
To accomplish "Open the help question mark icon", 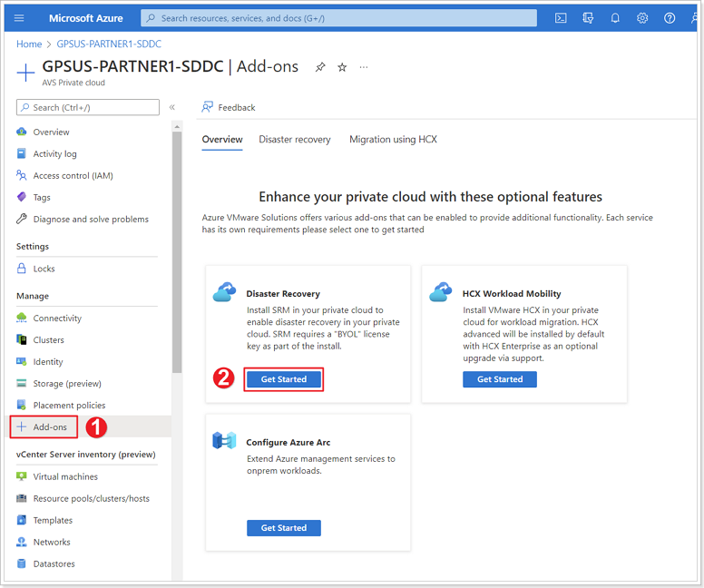I will click(x=670, y=18).
